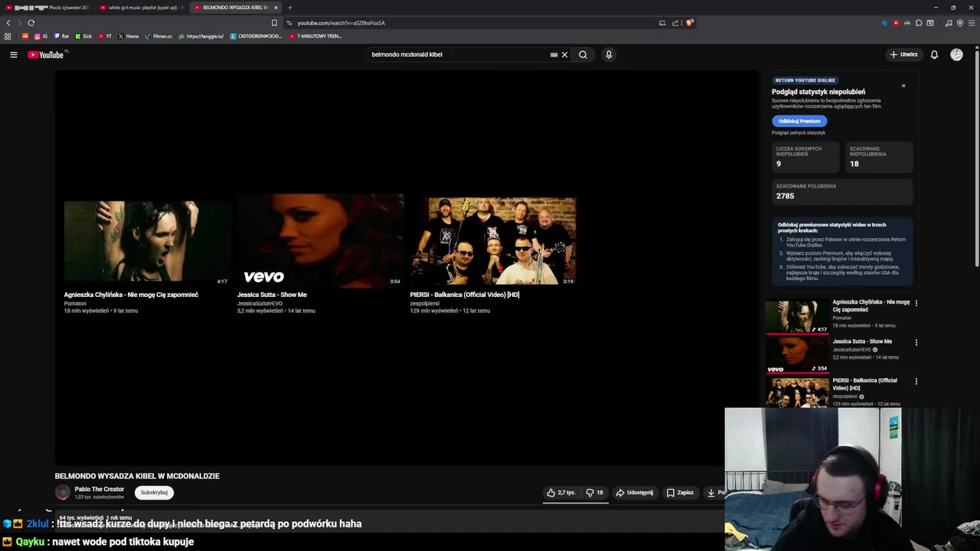Open the notifications bell
This screenshot has height=551, width=980.
(x=934, y=54)
